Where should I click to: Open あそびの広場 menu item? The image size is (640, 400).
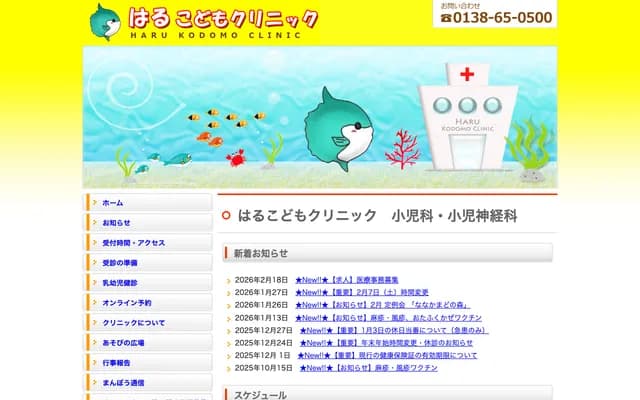click(x=148, y=342)
